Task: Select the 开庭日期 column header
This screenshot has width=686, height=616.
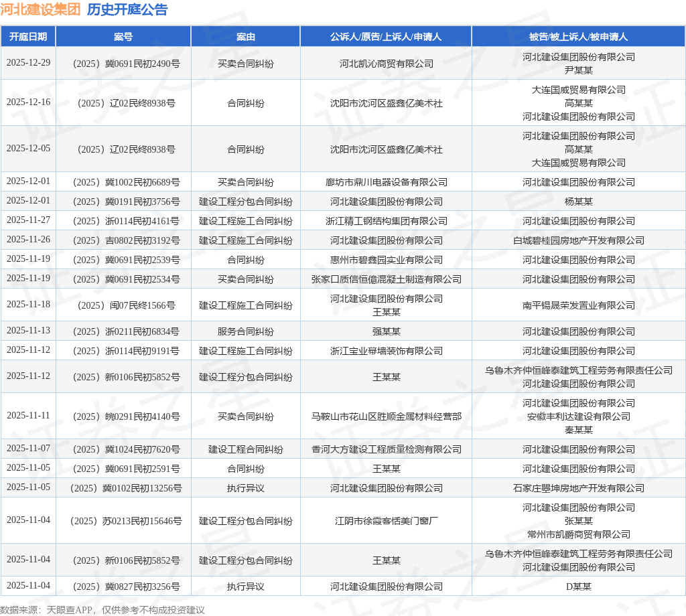Action: (x=28, y=37)
